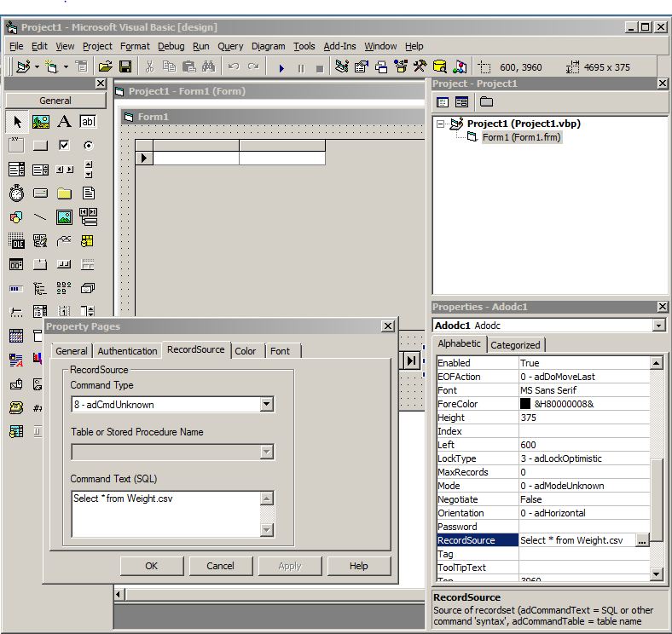Select the Frame control in toolbox
The height and width of the screenshot is (634, 672).
click(17, 146)
